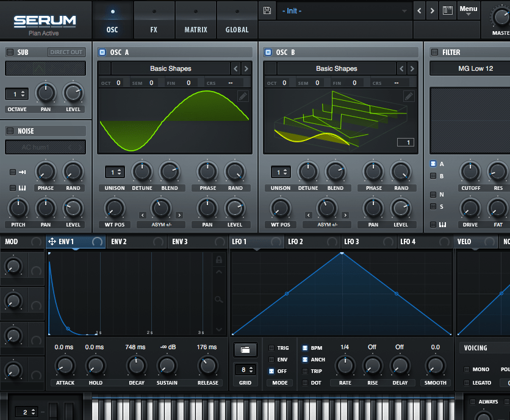Open the Menu button
This screenshot has width=510, height=420.
click(x=469, y=10)
